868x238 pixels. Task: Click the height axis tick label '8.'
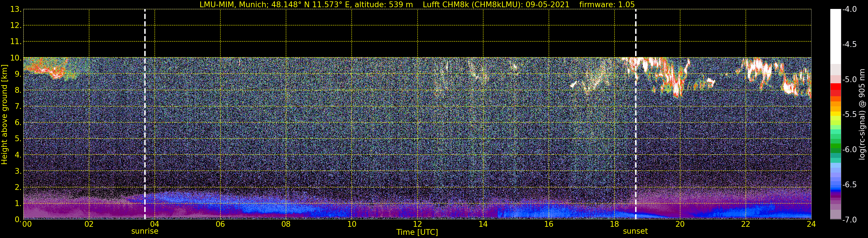[18, 90]
